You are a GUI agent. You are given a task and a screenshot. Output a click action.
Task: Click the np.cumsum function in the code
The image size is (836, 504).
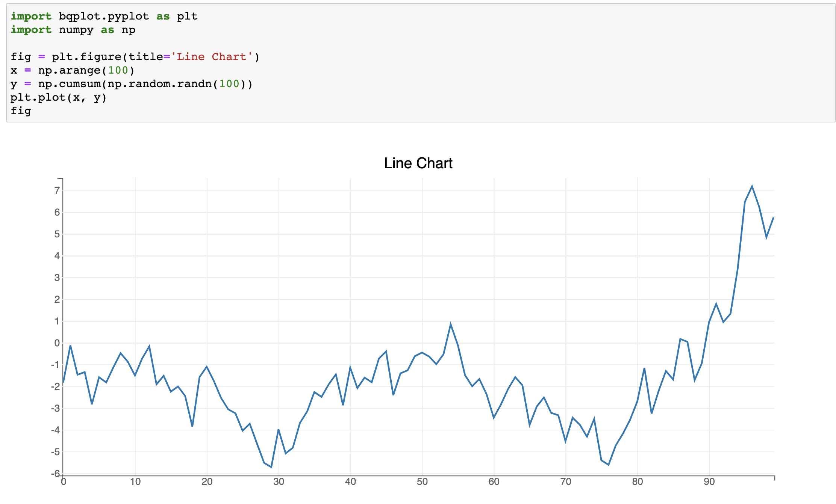click(x=70, y=84)
